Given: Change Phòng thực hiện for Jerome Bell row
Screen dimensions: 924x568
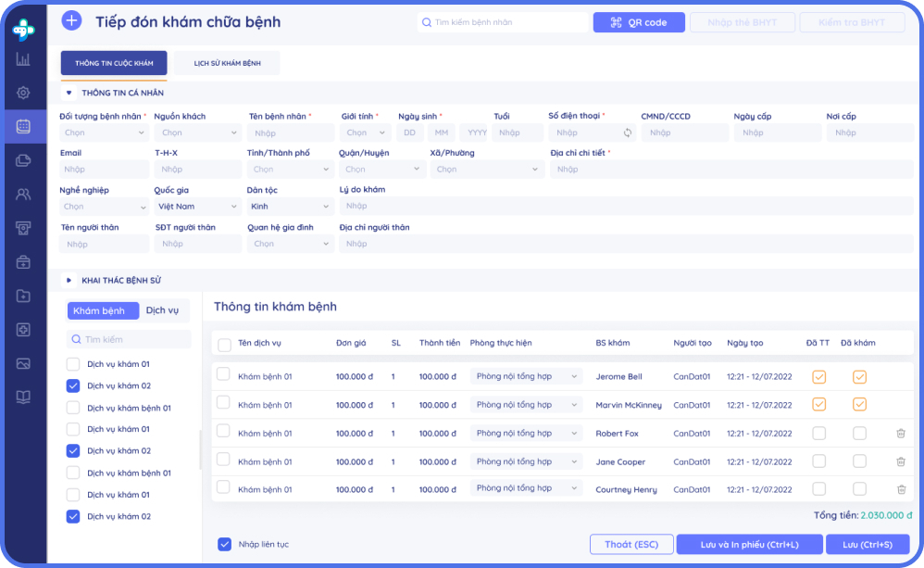Looking at the screenshot, I should [526, 376].
